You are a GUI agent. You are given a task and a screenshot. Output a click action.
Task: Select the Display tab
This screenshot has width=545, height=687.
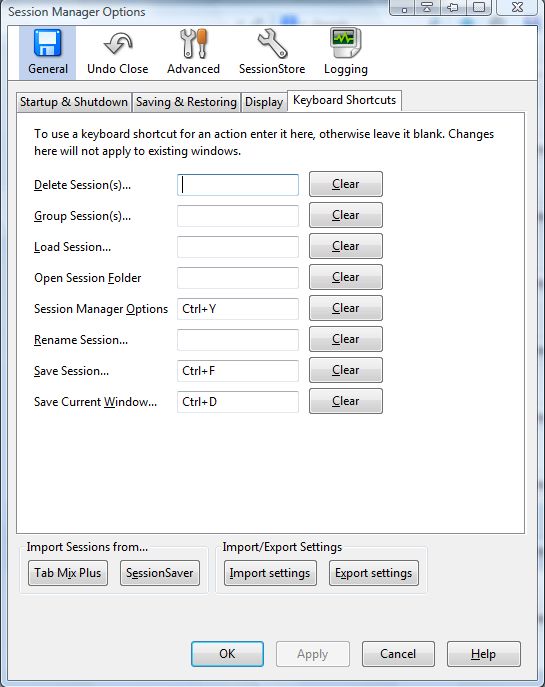(x=264, y=102)
